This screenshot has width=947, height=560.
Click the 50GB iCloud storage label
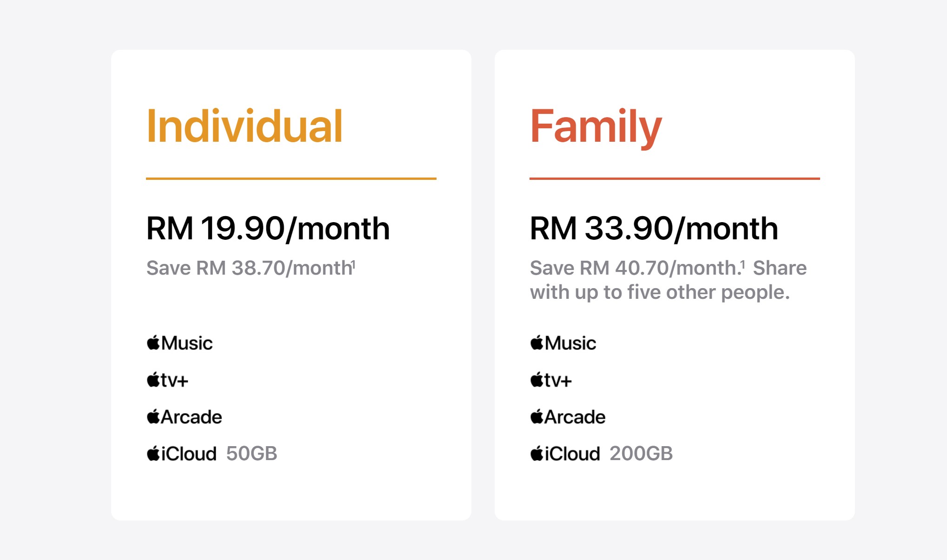[252, 454]
